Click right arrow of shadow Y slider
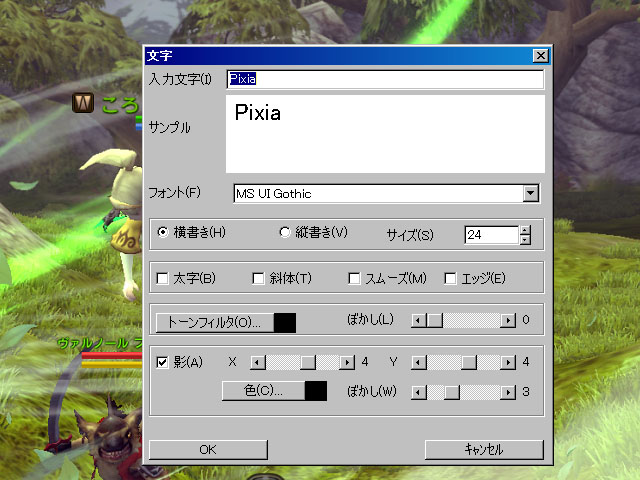The image size is (640, 480). (508, 362)
